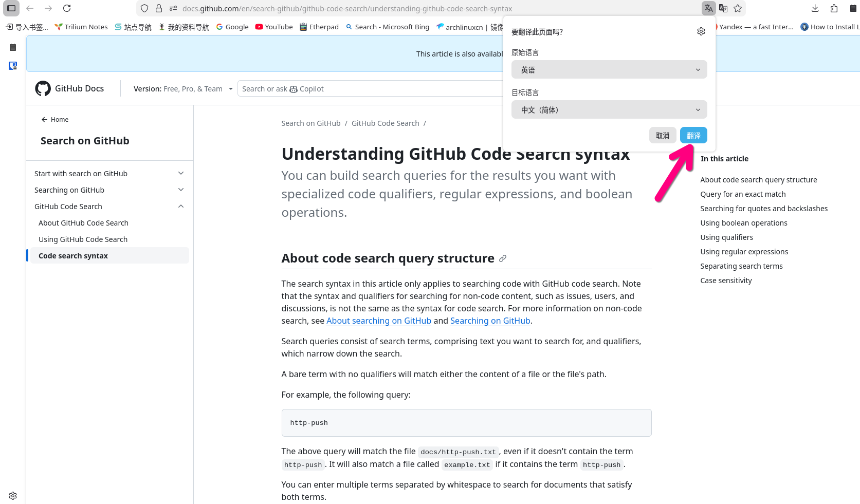
Task: Click the anchor link icon beside section heading
Action: click(x=503, y=258)
